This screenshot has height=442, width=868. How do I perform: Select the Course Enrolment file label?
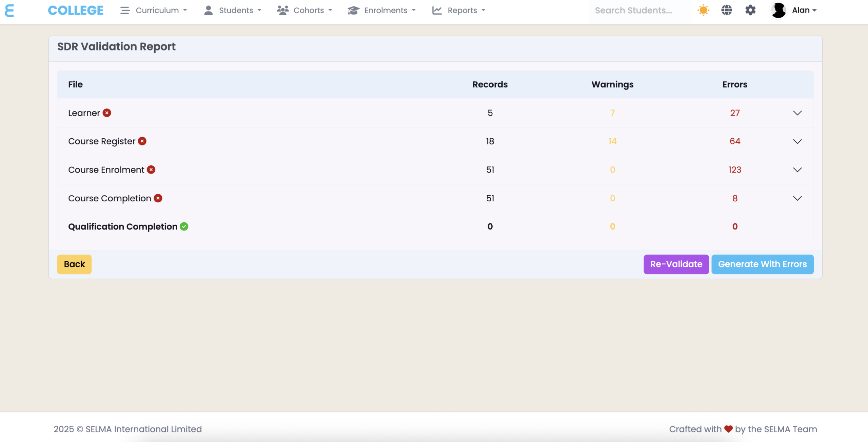point(106,170)
